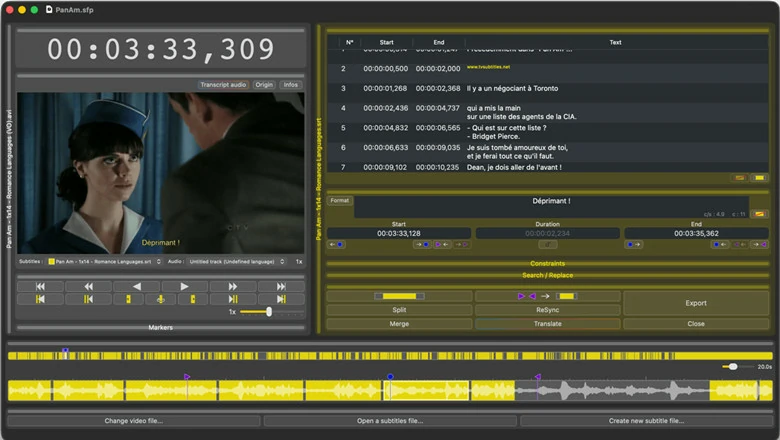The height and width of the screenshot is (440, 780).
Task: Click the arrow-to-purple-marker button under End
Action: coord(760,245)
